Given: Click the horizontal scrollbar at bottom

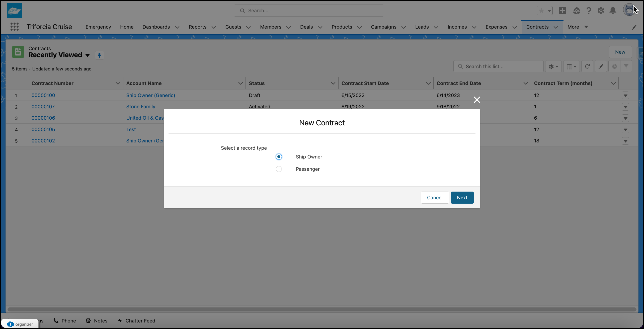Looking at the screenshot, I should pos(322,309).
